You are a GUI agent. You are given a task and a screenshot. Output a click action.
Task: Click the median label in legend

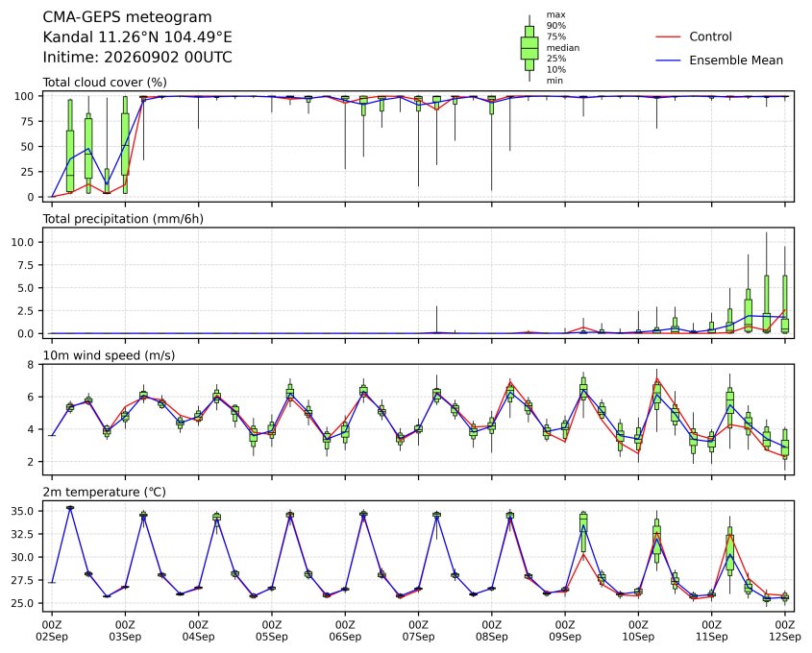[563, 48]
